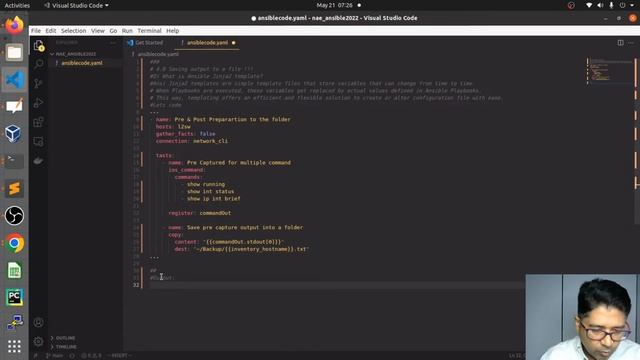
Task: Open the File menu
Action: (x=36, y=31)
